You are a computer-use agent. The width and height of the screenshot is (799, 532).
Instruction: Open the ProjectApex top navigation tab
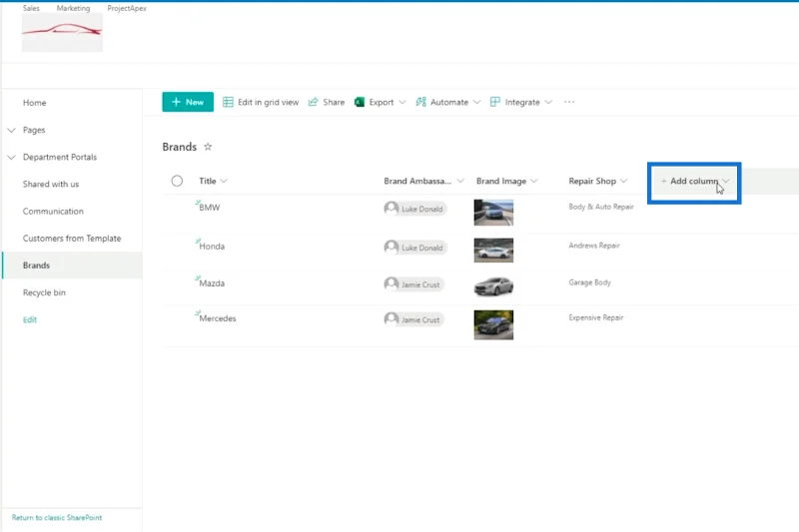(127, 8)
